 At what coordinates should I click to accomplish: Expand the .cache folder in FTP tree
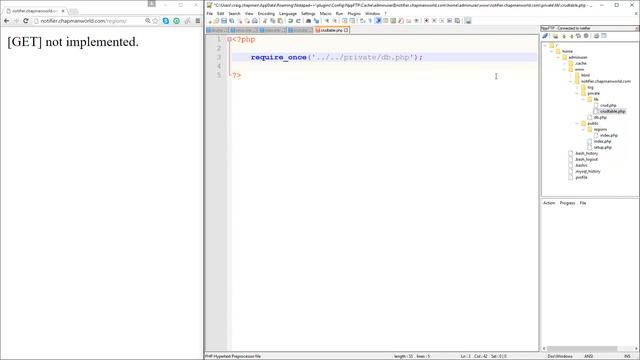pyautogui.click(x=564, y=63)
